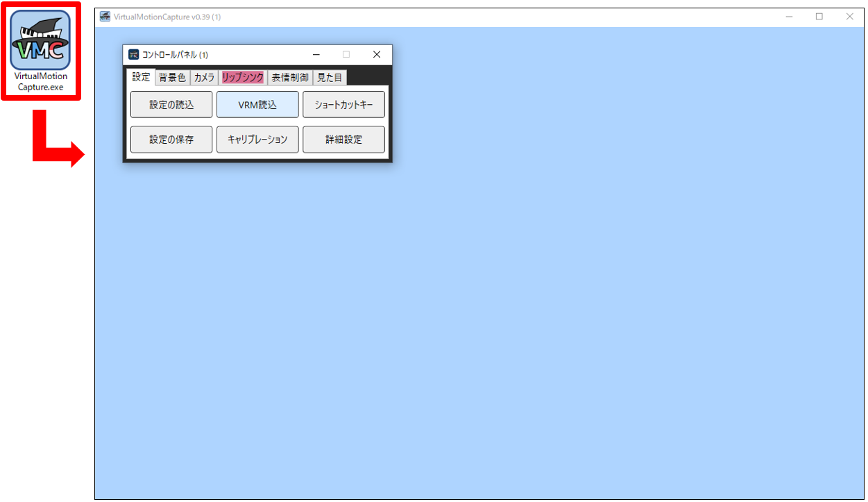
Task: Maximize the VirtualMotionCapture main window
Action: (819, 17)
